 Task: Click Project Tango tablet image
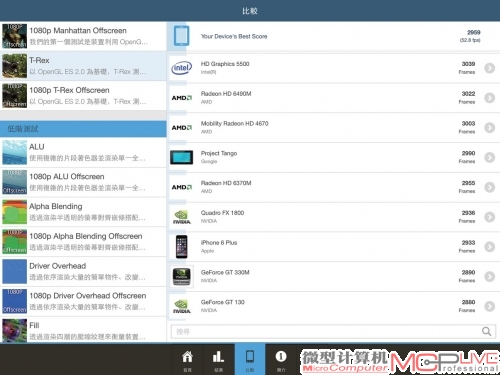pos(182,157)
